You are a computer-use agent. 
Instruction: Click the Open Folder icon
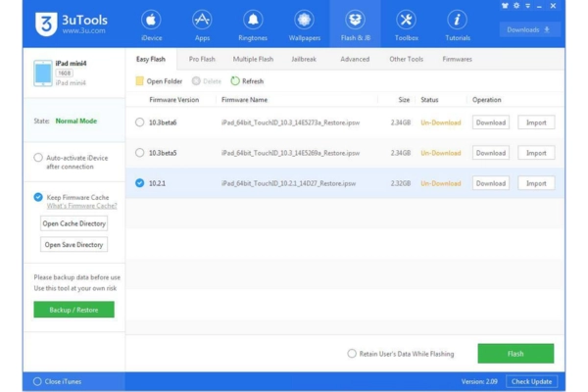coord(139,81)
